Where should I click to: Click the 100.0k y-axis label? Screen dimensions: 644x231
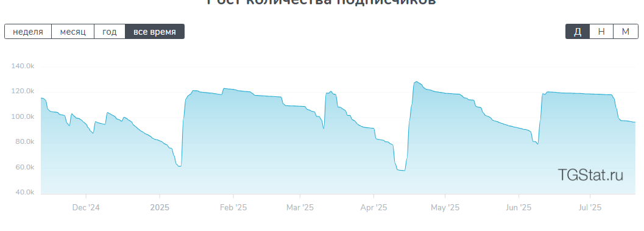click(23, 117)
